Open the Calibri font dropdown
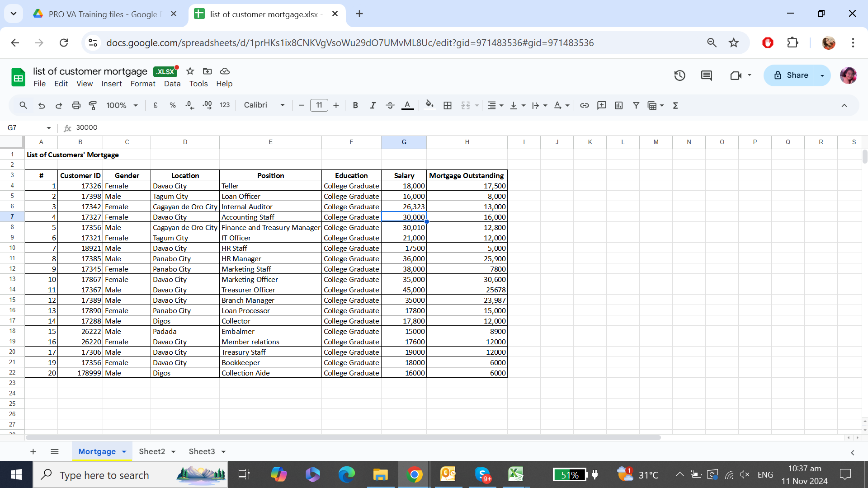Screen dimensions: 868x488 [264, 105]
